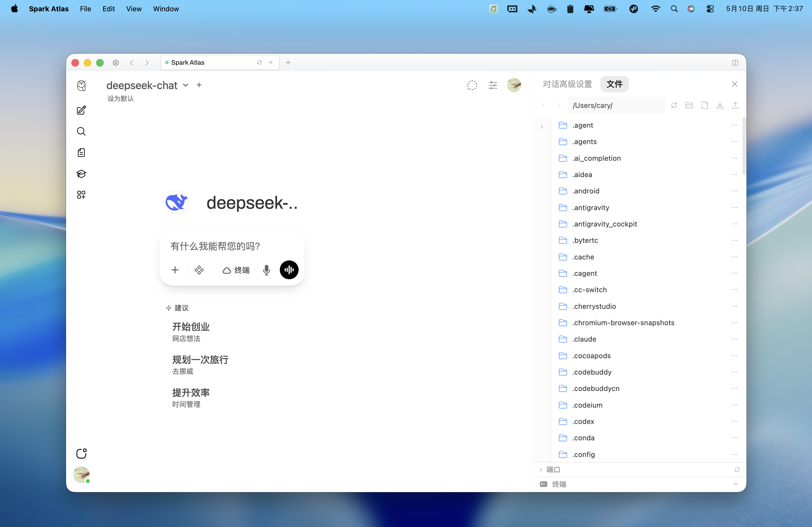
Task: Open the gear settings icon in title bar
Action: point(116,63)
